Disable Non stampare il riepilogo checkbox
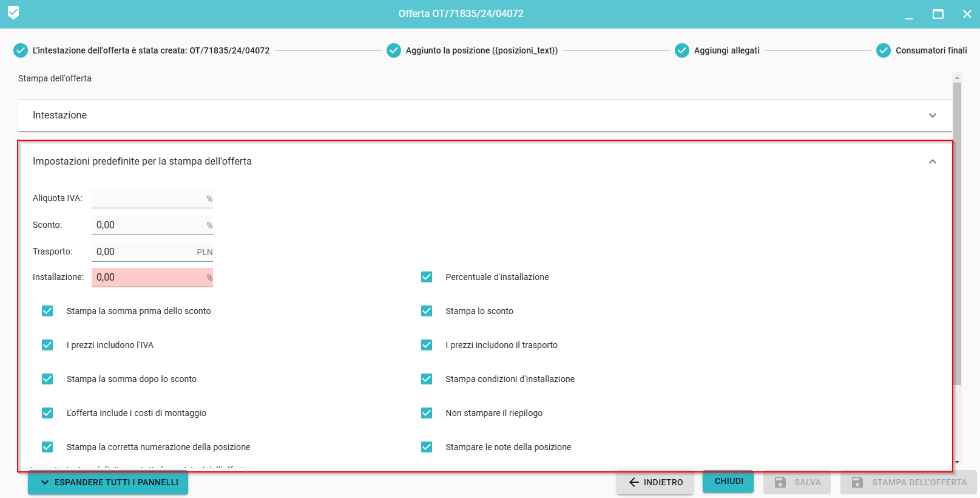Screen dimensions: 980x498 click(x=427, y=413)
